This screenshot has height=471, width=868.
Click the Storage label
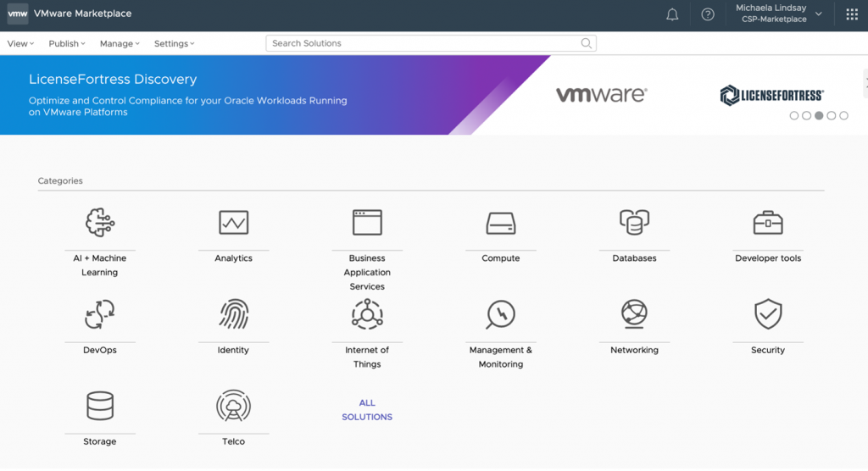pos(100,441)
